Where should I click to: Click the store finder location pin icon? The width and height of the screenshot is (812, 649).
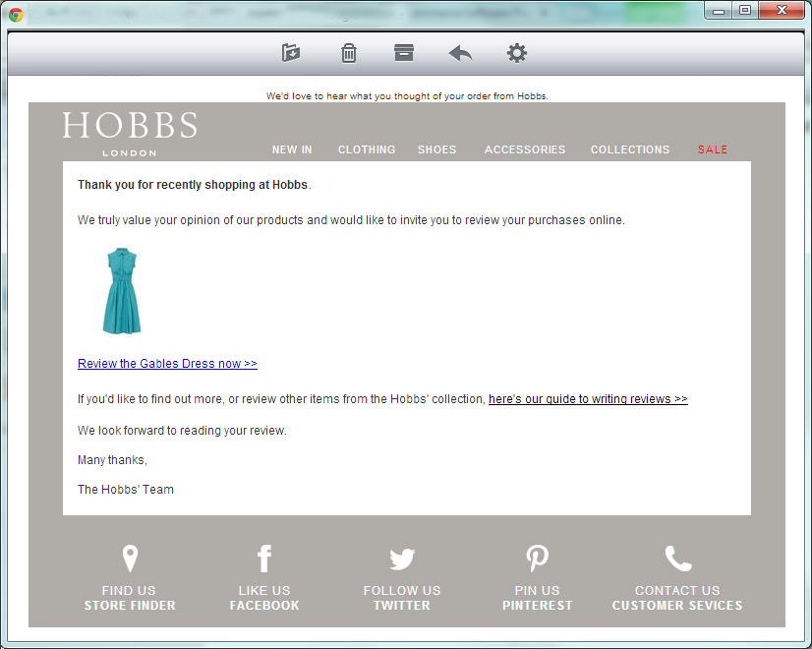(130, 559)
